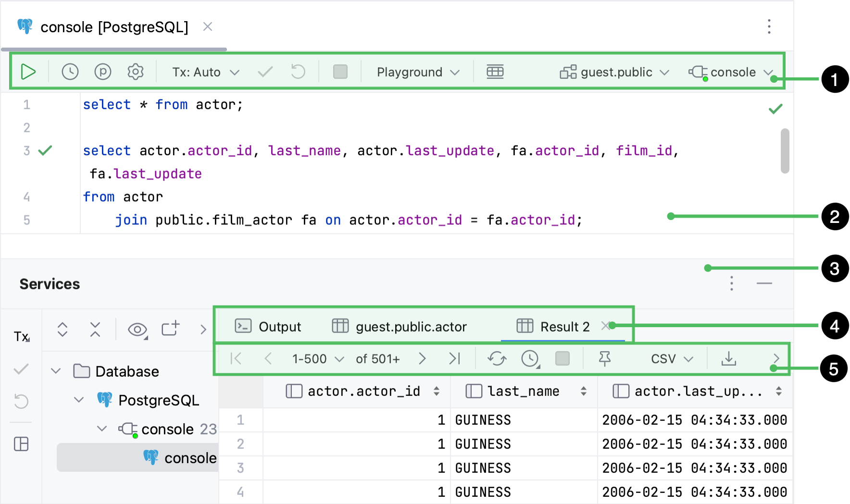Collapse the PostgreSQL node in the tree

coord(78,399)
